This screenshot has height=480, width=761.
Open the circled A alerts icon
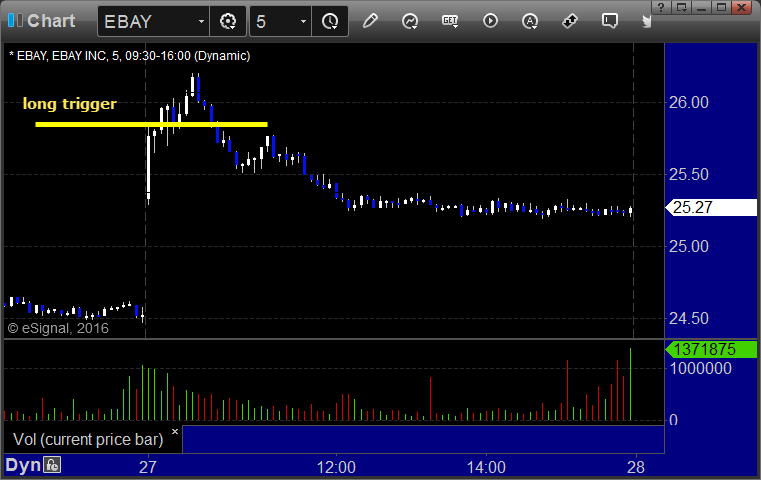pos(529,21)
